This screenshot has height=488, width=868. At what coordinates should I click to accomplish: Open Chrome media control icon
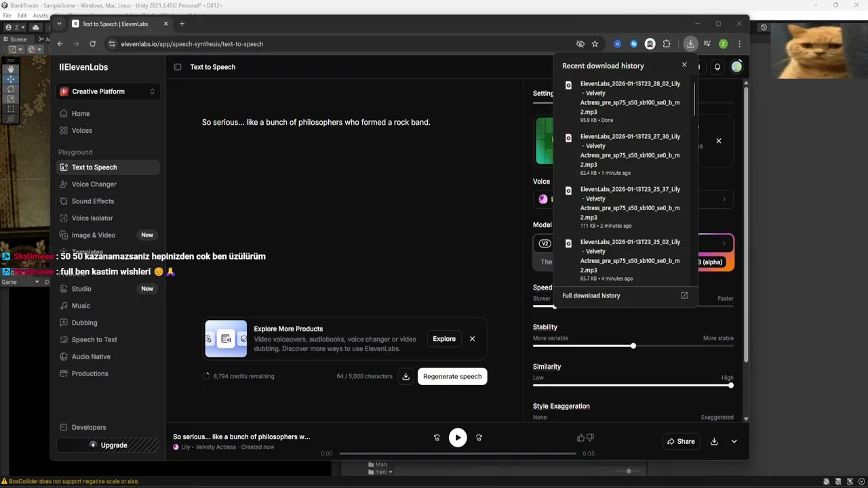[x=707, y=43]
